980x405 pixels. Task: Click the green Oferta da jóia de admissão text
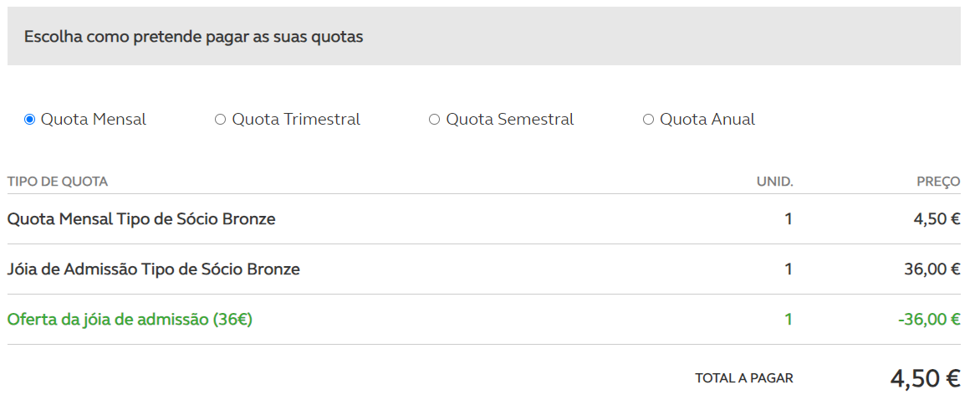pos(130,320)
